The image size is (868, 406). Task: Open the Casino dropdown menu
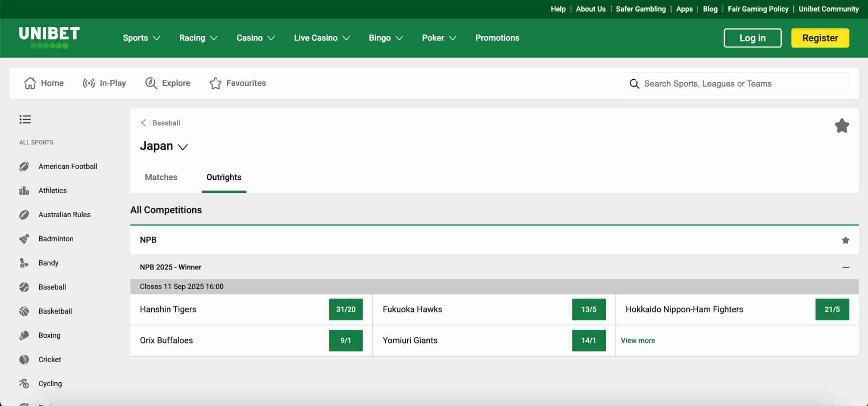click(x=256, y=38)
